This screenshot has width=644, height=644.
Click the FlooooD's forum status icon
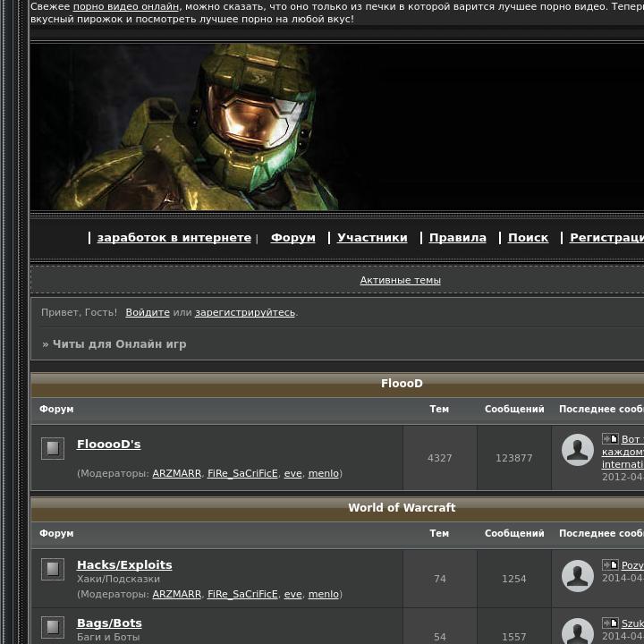point(53,448)
